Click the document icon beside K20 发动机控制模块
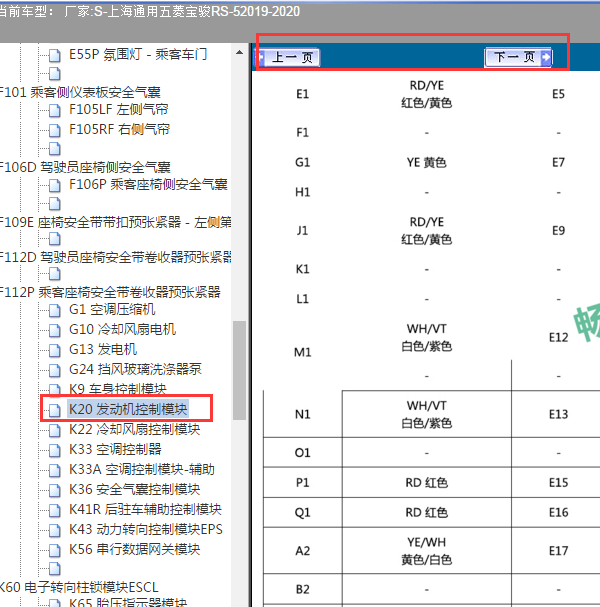This screenshot has height=607, width=600. (55, 410)
